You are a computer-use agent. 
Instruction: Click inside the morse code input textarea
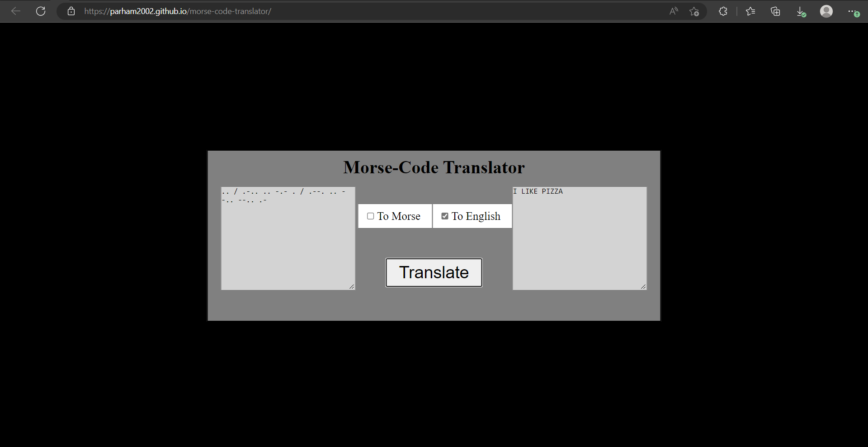[288, 238]
